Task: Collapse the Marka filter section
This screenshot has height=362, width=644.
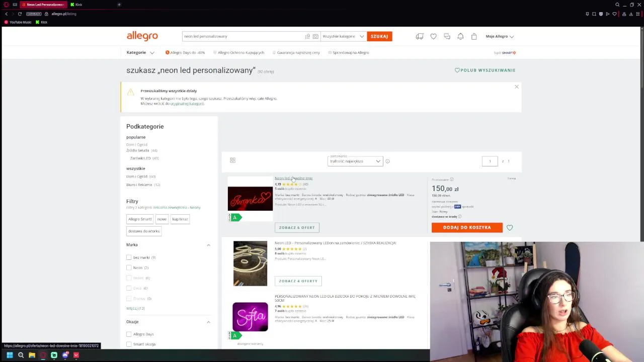Action: pyautogui.click(x=208, y=245)
